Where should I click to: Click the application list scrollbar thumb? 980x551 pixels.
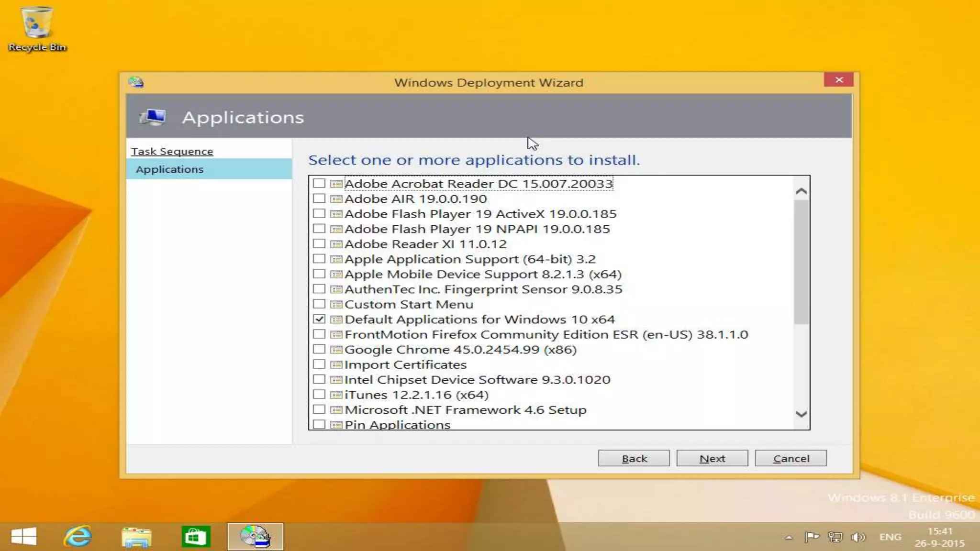(x=802, y=262)
